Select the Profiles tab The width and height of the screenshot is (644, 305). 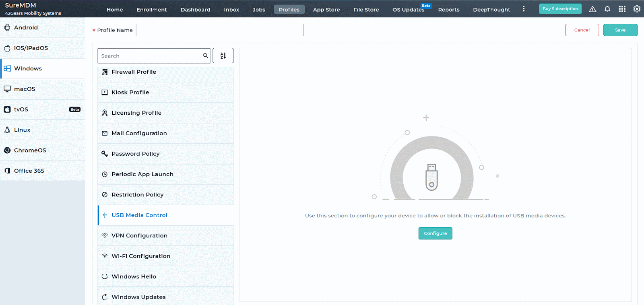tap(289, 9)
